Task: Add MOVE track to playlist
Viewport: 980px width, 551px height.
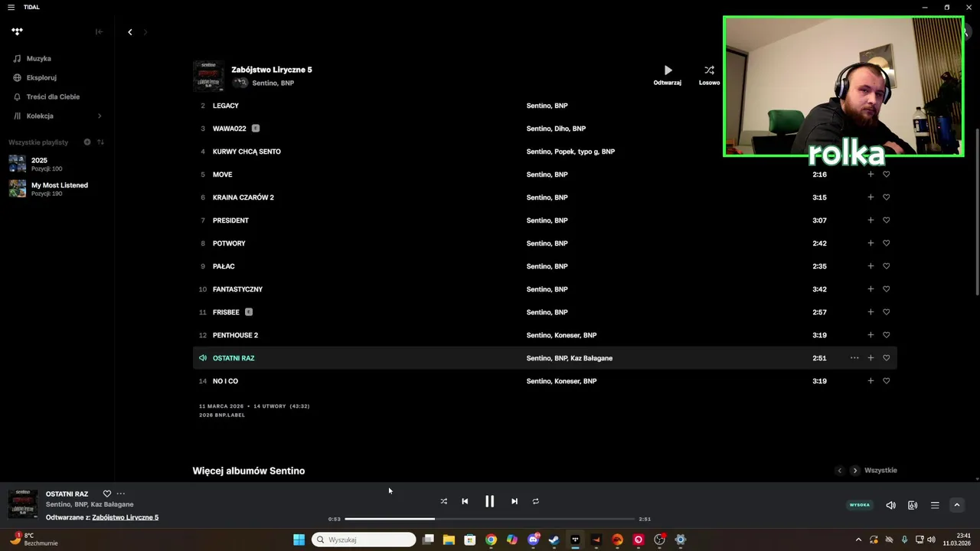Action: click(871, 174)
